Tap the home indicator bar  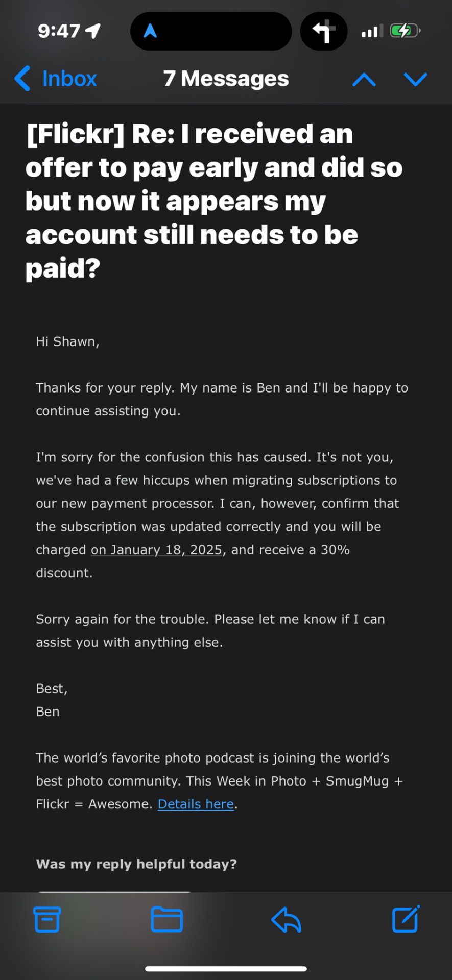pos(226,968)
